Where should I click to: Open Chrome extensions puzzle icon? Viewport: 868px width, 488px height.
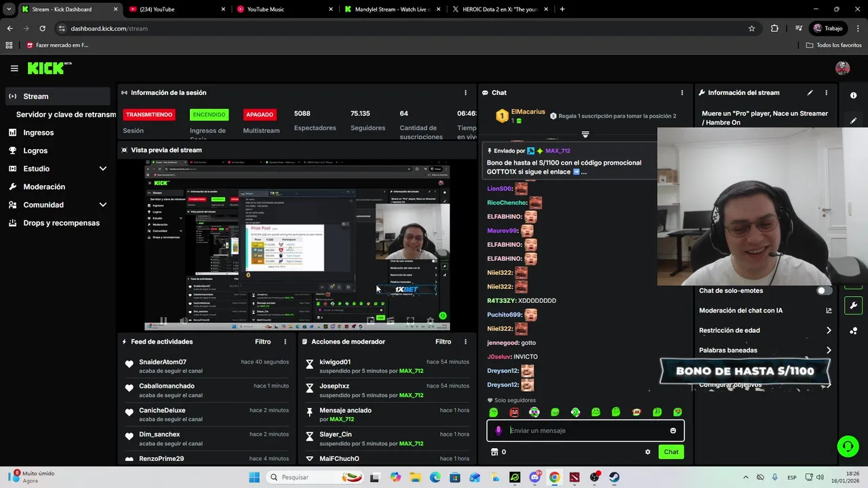[774, 28]
